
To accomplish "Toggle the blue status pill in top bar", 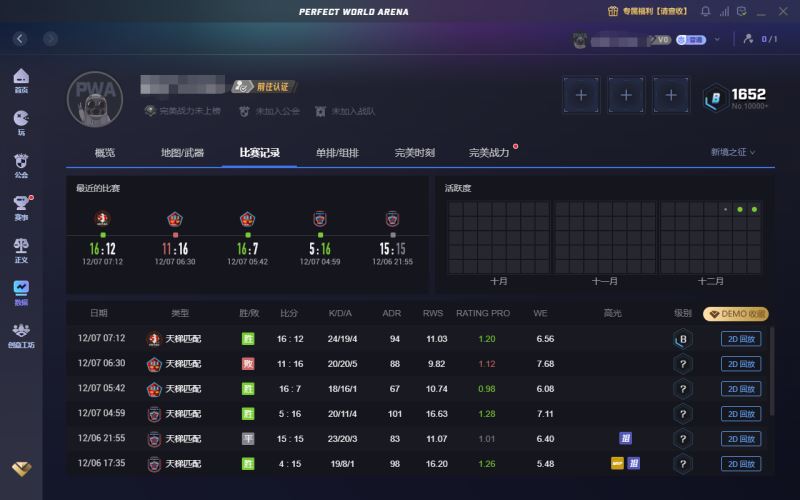I will click(x=691, y=39).
